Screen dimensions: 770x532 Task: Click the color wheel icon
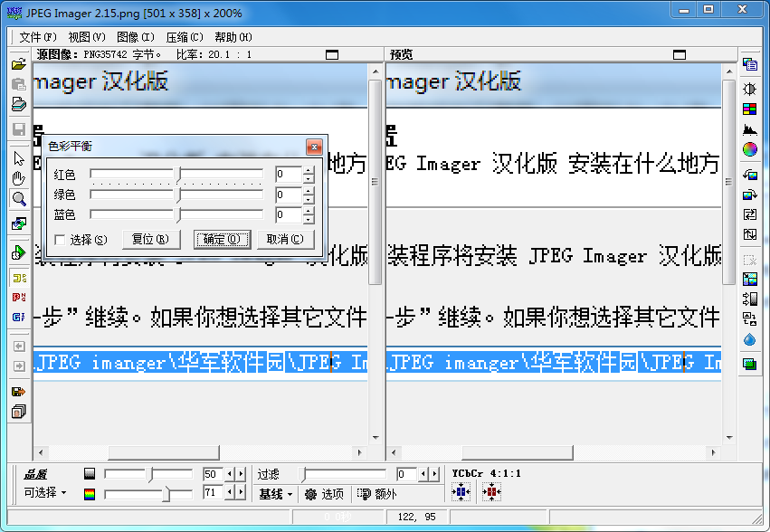pos(750,149)
